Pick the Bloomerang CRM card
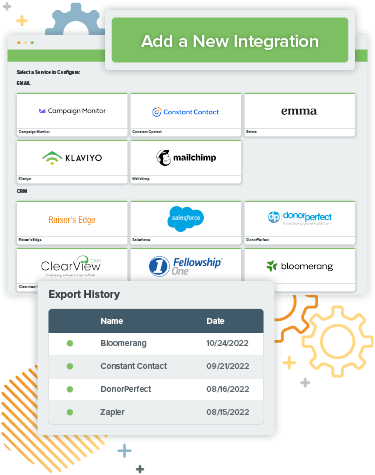Screen dimensions: 375x475 click(x=300, y=270)
